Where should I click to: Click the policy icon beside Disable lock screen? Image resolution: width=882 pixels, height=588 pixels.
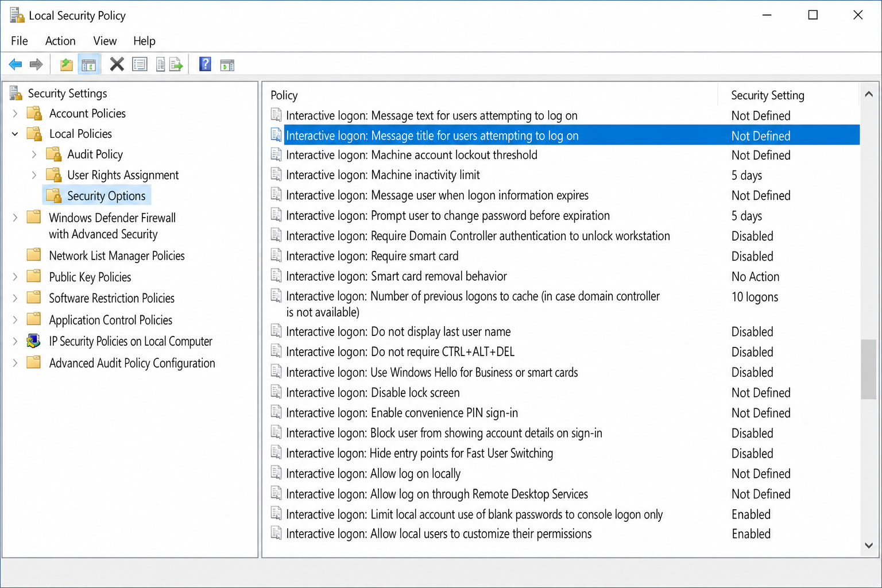276,392
